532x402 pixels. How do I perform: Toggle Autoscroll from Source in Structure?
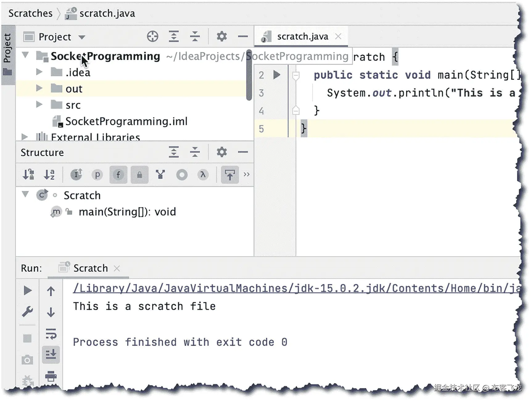click(x=230, y=175)
